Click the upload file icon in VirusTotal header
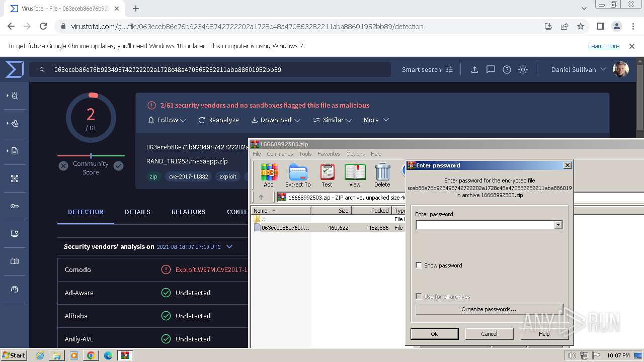This screenshot has height=362, width=644. click(474, 69)
